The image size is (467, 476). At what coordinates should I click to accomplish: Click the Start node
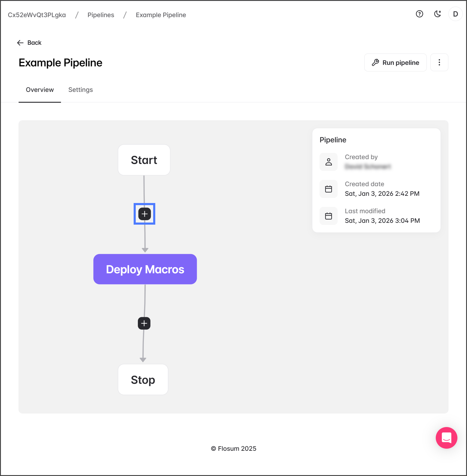pyautogui.click(x=144, y=160)
